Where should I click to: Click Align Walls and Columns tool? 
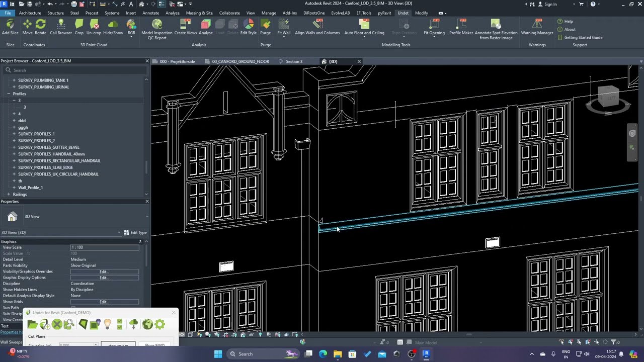(x=317, y=27)
